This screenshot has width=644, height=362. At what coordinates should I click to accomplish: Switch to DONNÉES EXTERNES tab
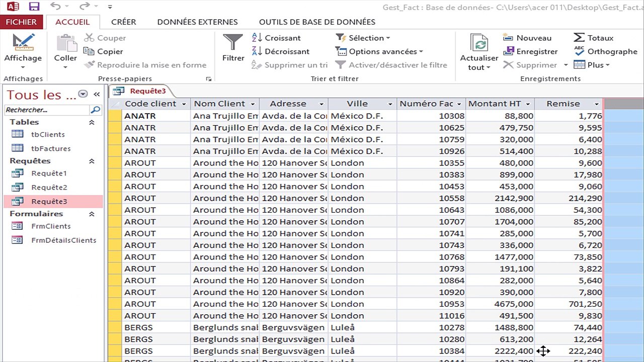[x=198, y=22]
